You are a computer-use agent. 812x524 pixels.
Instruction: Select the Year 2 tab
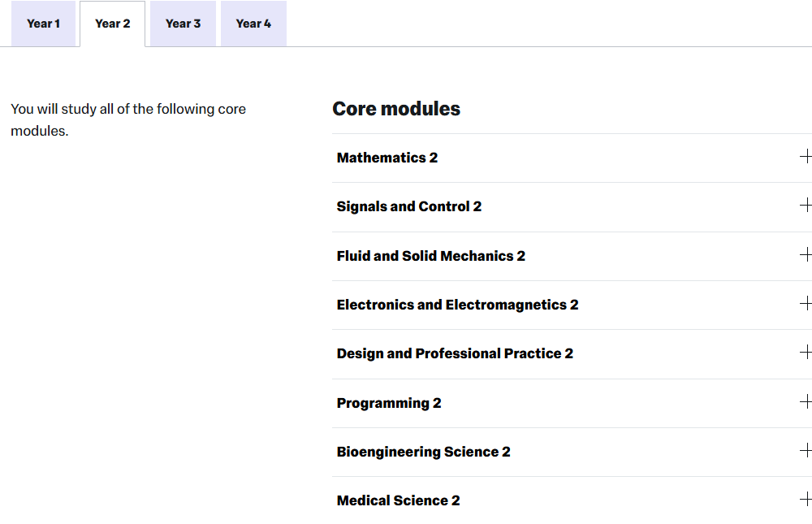pyautogui.click(x=112, y=24)
